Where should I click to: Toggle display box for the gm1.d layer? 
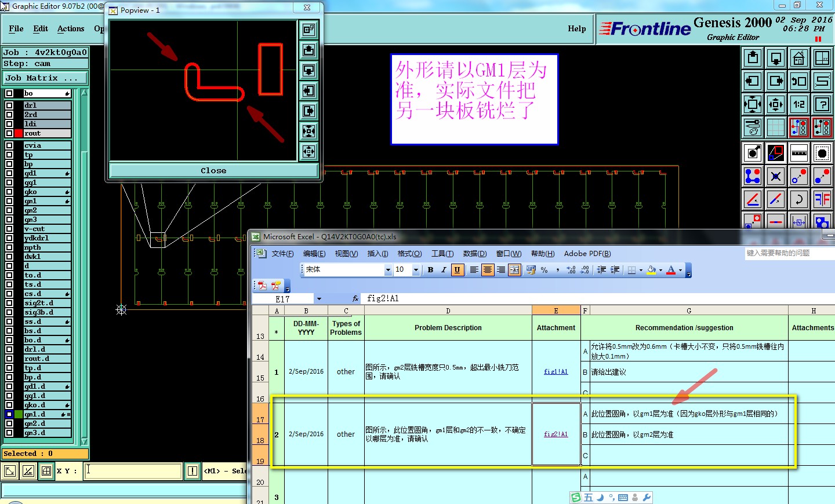click(x=9, y=414)
